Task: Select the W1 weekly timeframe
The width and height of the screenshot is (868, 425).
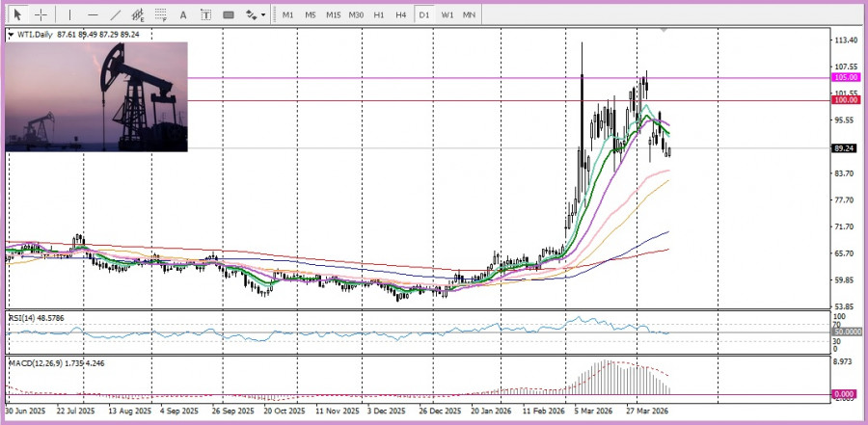Action: 448,15
